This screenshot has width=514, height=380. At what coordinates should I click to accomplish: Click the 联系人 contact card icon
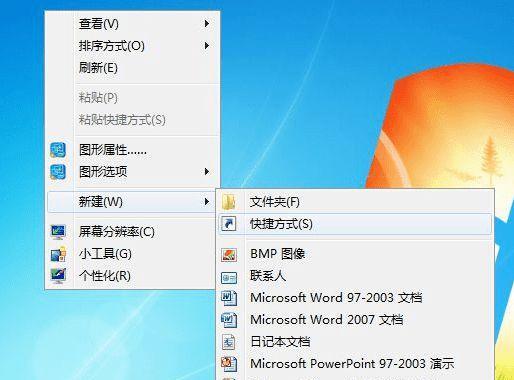pyautogui.click(x=229, y=277)
